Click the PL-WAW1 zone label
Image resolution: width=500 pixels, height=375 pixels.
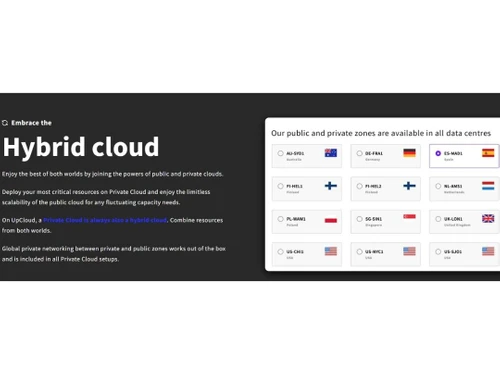pyautogui.click(x=296, y=219)
